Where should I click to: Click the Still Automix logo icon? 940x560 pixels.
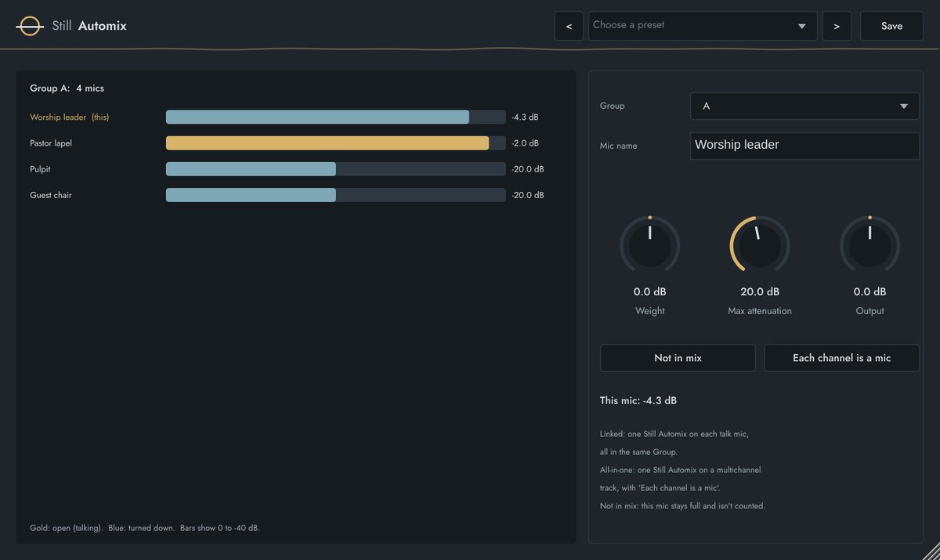click(30, 26)
